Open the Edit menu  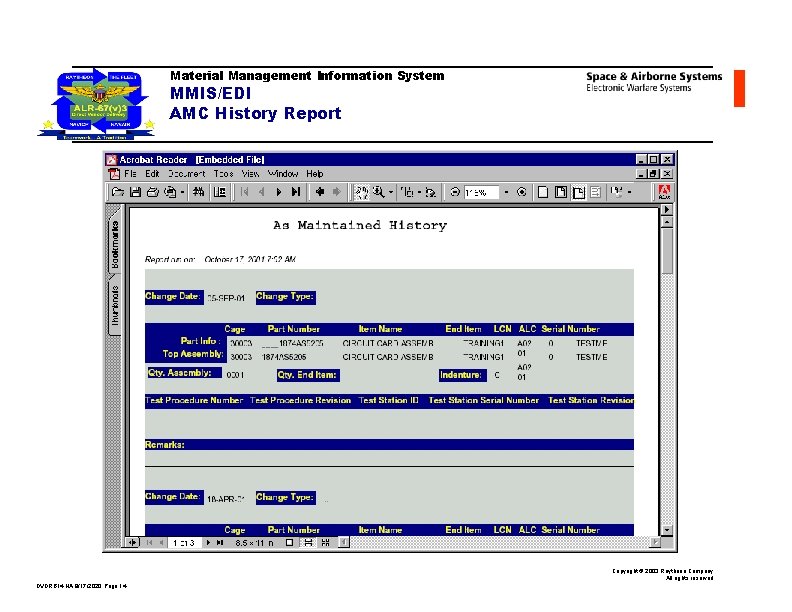tap(152, 174)
